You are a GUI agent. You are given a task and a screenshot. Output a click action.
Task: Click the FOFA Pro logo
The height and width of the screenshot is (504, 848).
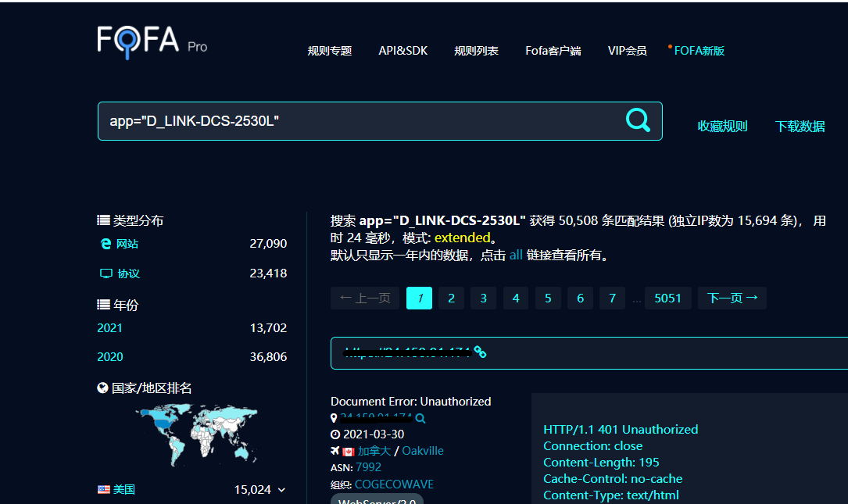[152, 42]
